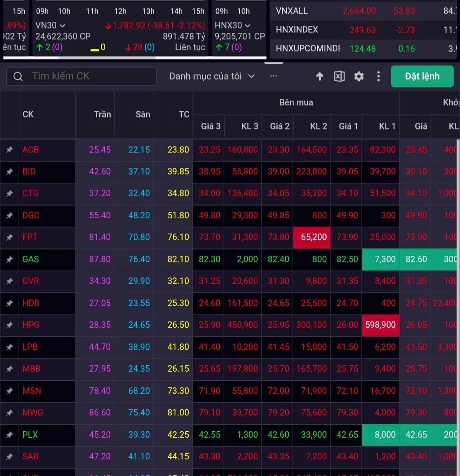
Task: Toggle the pin icon for CTG row
Action: (x=9, y=193)
